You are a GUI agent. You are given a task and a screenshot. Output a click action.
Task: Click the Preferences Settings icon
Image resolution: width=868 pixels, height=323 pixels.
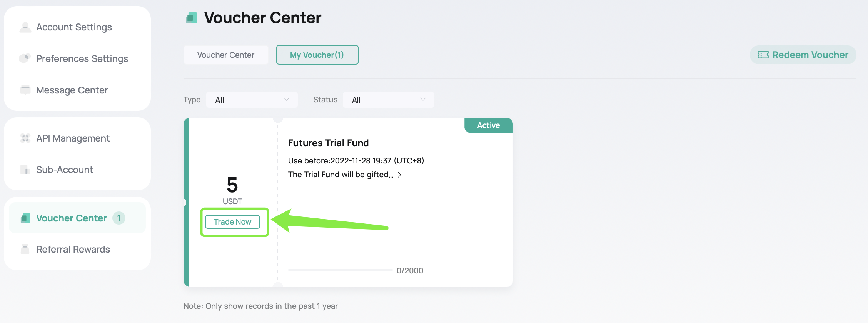click(x=25, y=58)
